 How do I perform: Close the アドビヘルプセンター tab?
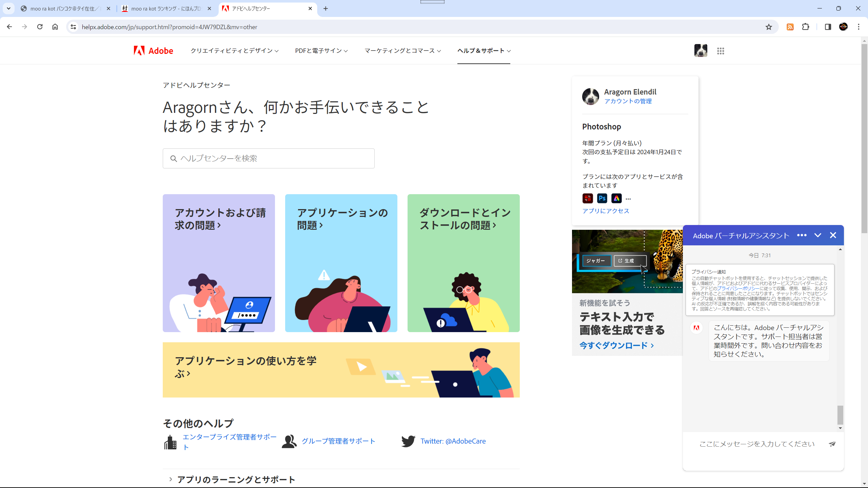(310, 8)
